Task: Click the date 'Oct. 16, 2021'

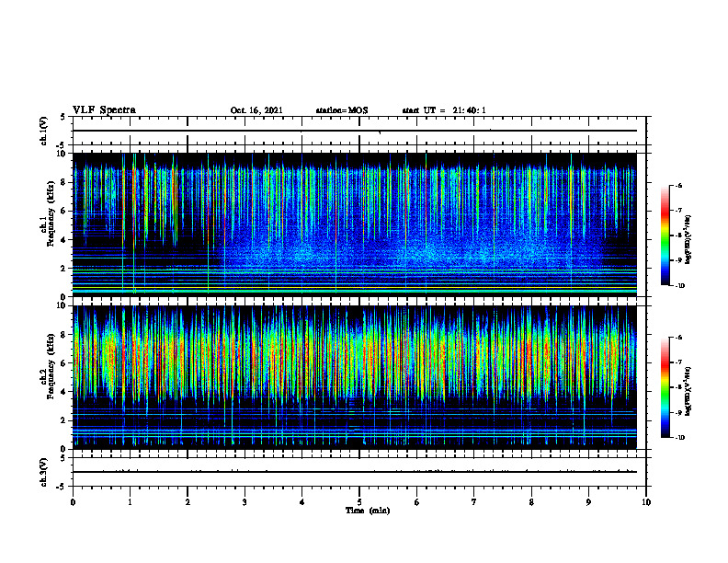Action: pyautogui.click(x=256, y=110)
